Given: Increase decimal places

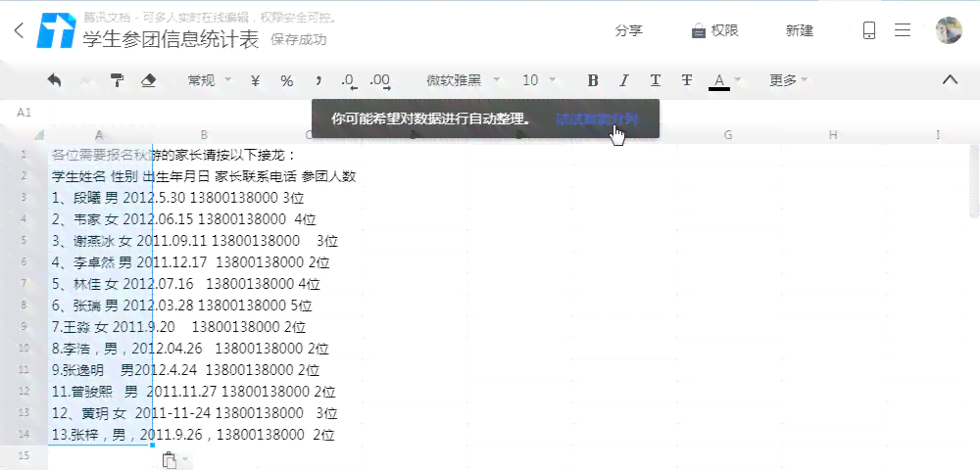Looking at the screenshot, I should click(x=380, y=80).
